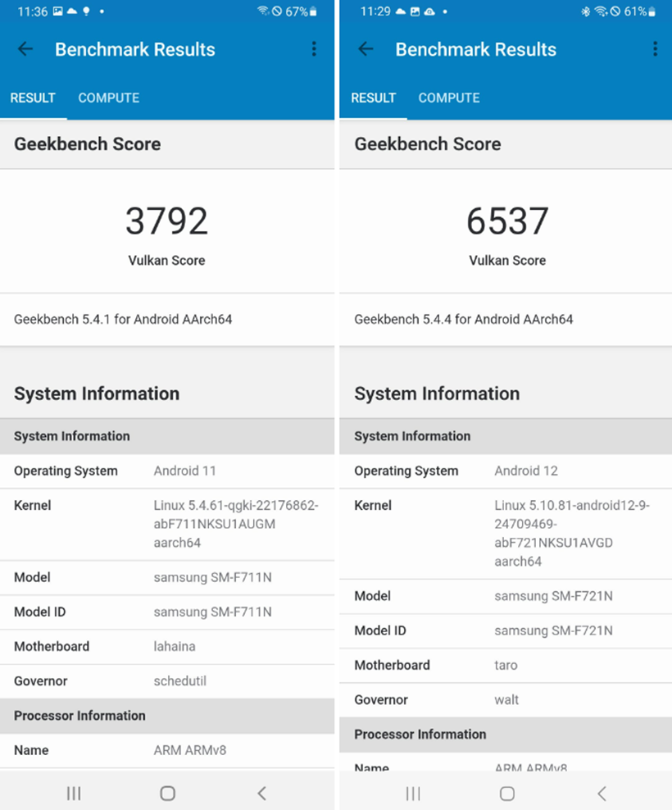Tap recent apps button on left phone
The width and height of the screenshot is (672, 810).
(x=74, y=793)
